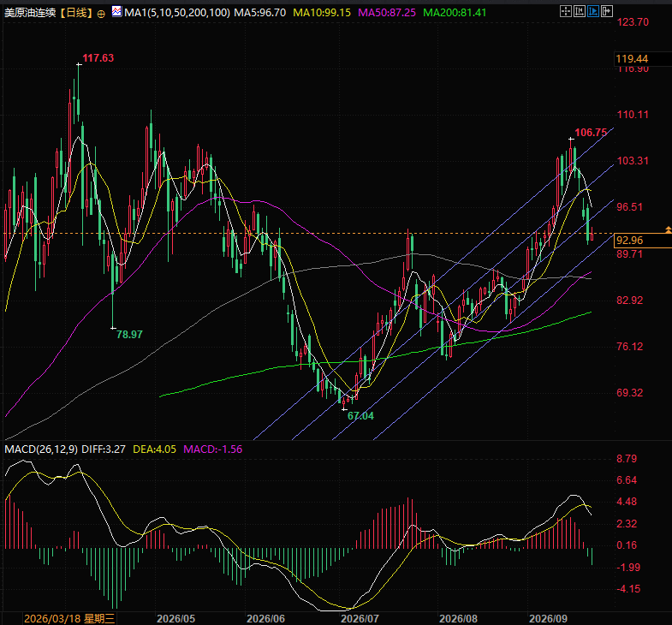Click the 117.63 high price label
The width and height of the screenshot is (672, 625).
[x=98, y=58]
